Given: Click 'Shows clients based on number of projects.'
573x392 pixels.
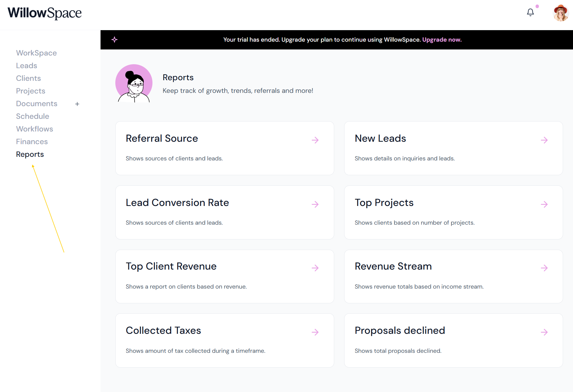Looking at the screenshot, I should [x=415, y=223].
